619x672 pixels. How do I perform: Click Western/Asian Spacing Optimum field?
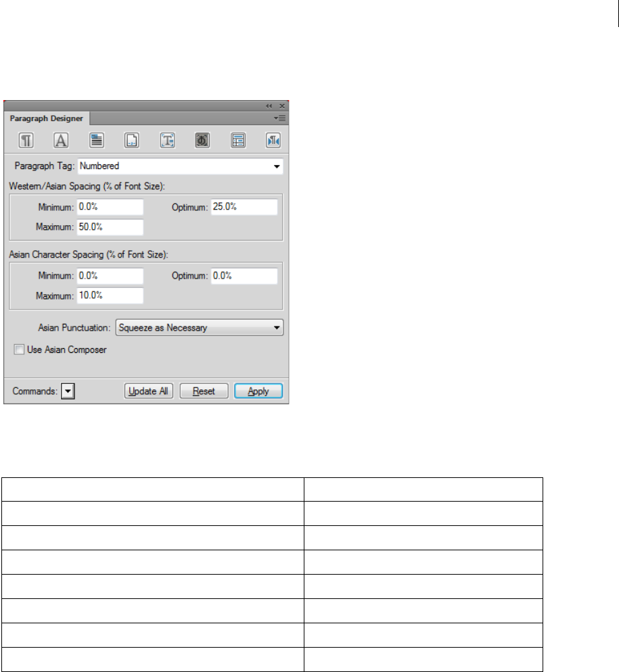tap(244, 207)
